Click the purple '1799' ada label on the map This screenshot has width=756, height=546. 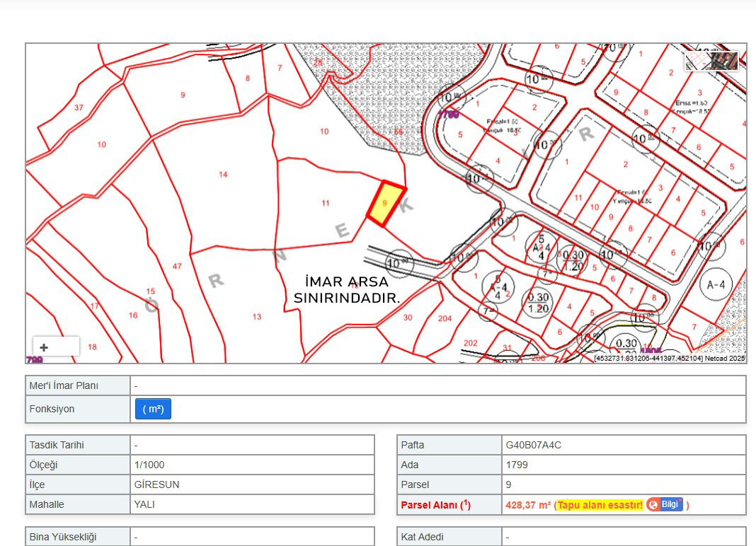pyautogui.click(x=447, y=113)
